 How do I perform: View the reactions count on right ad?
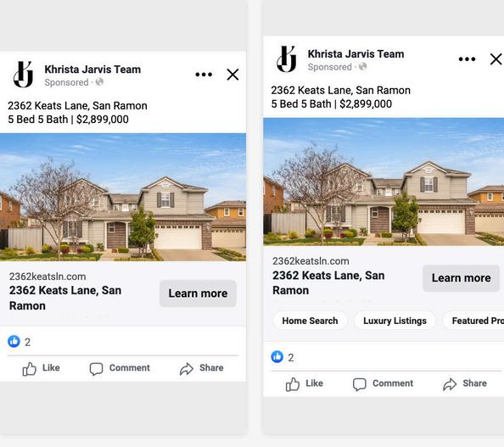283,357
